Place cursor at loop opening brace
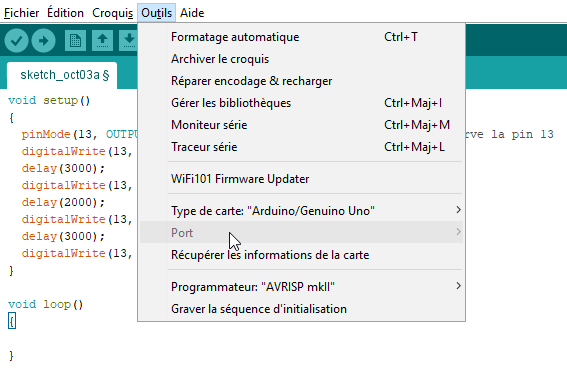The width and height of the screenshot is (567, 377). coord(12,322)
